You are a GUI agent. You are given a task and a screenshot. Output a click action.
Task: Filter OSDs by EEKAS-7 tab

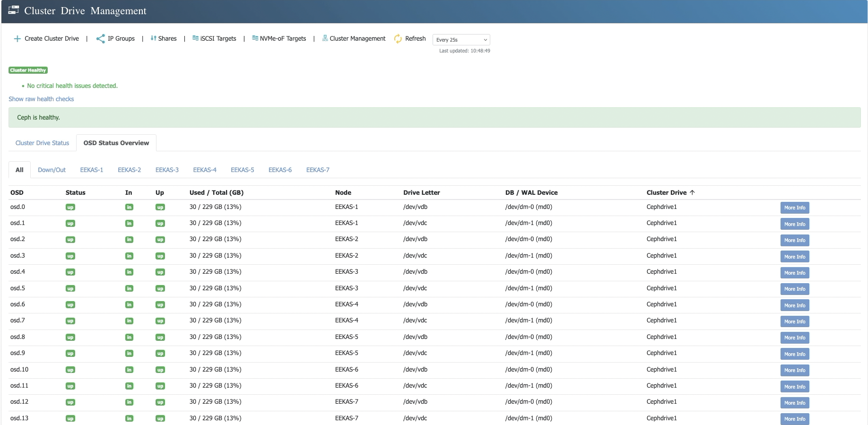point(318,170)
